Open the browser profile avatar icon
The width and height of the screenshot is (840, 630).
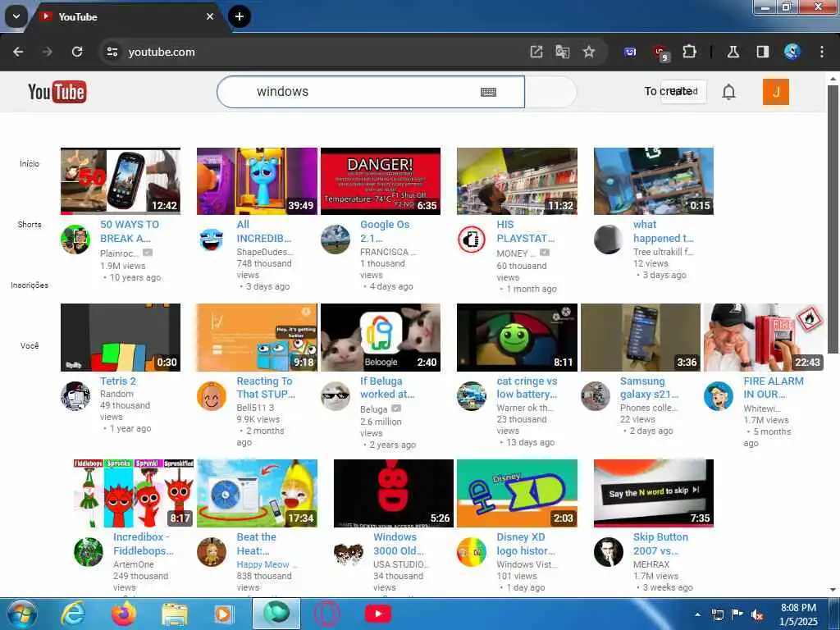coord(792,52)
